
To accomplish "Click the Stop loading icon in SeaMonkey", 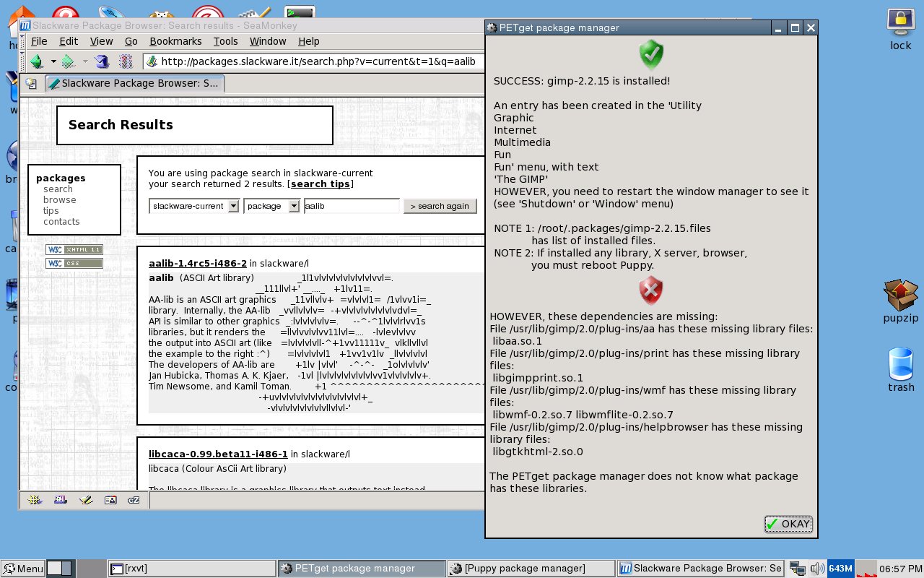I will (126, 61).
